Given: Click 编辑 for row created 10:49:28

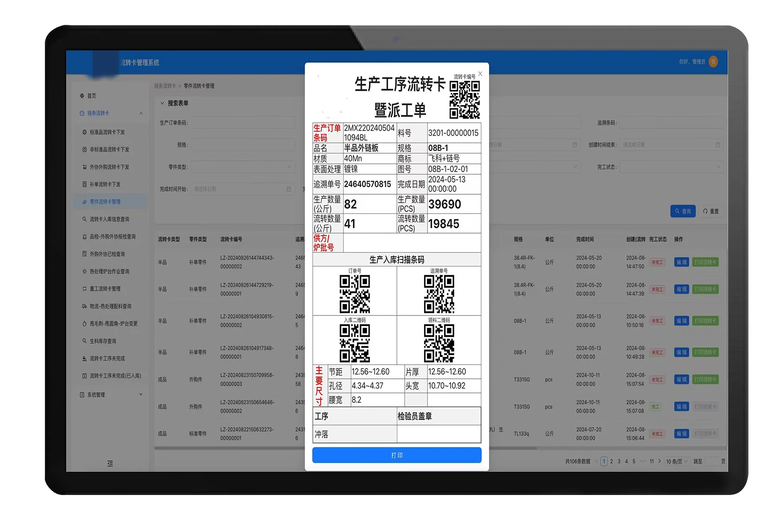Looking at the screenshot, I should point(681,353).
